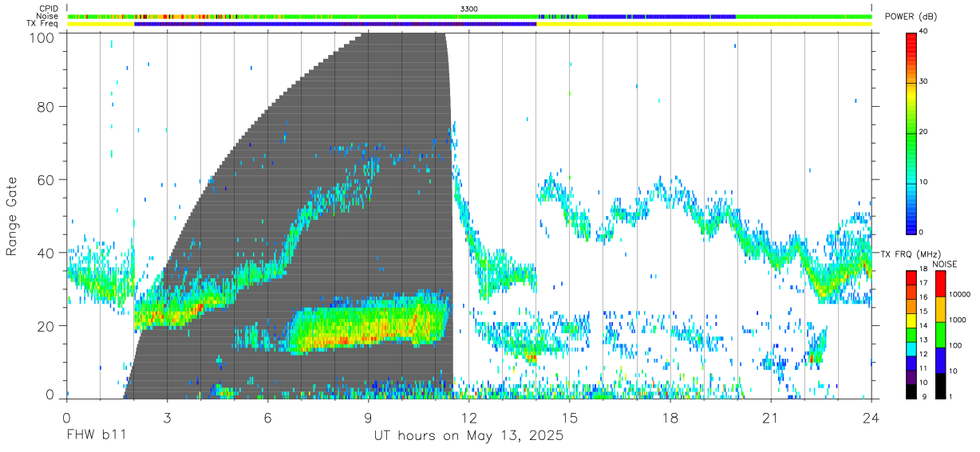Click the Range Gate axis tick '80'
Image resolution: width=980 pixels, height=452 pixels.
tap(45, 106)
